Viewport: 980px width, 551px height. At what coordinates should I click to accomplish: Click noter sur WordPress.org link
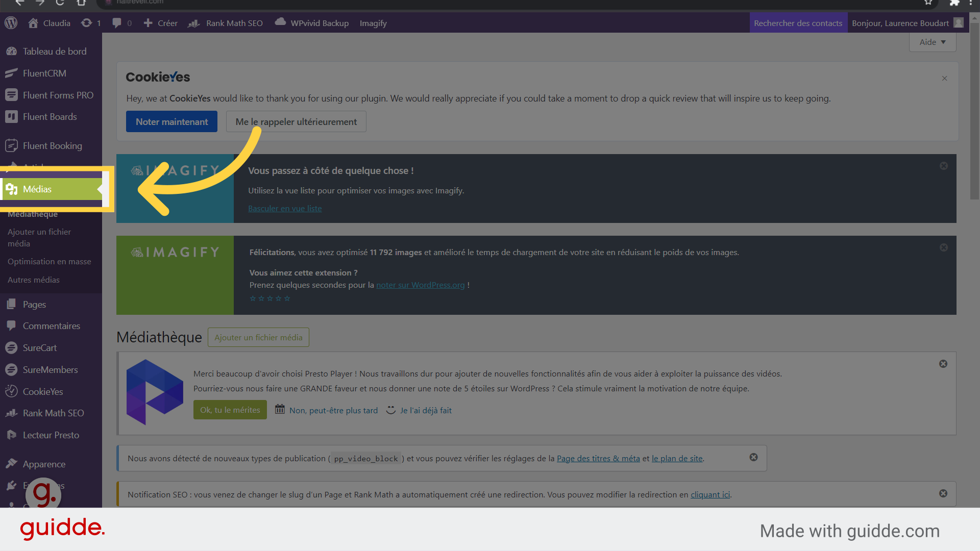click(420, 285)
